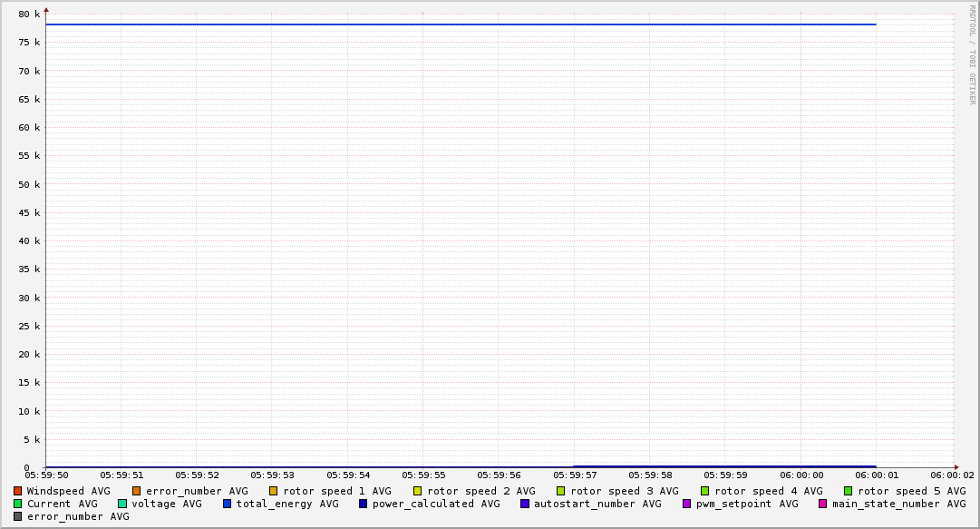Click the red Windspeed AVG legend swatch
The height and width of the screenshot is (529, 980).
[17, 491]
